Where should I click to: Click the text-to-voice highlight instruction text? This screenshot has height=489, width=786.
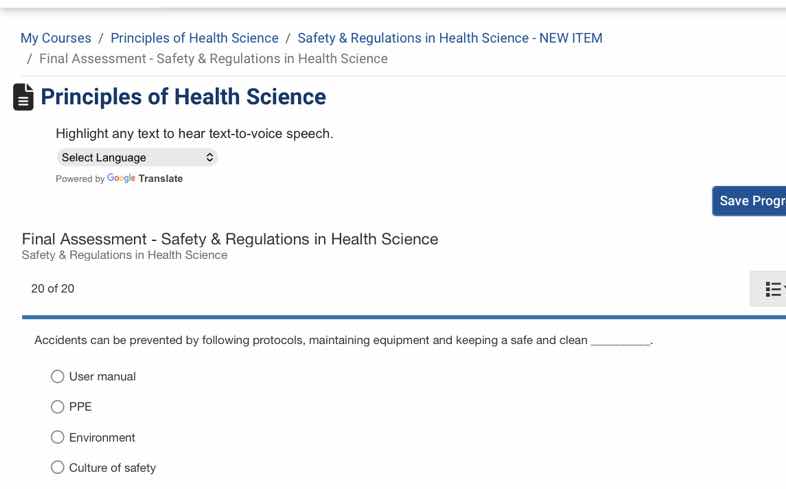(x=194, y=134)
